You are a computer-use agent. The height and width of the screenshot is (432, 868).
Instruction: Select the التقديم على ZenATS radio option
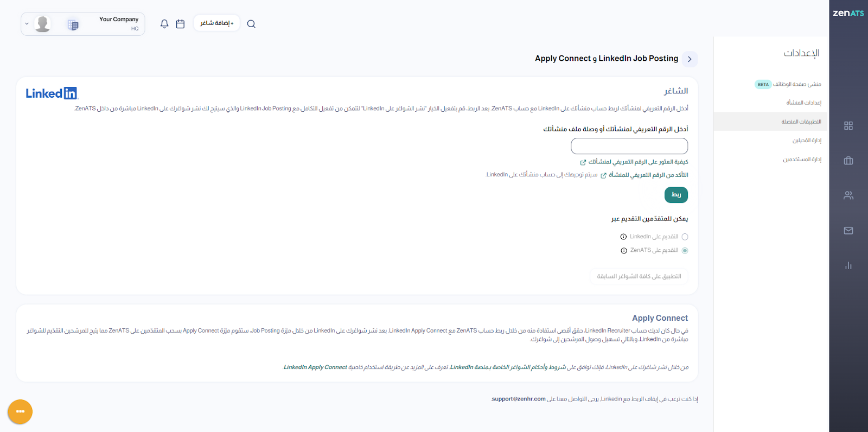[x=685, y=251]
